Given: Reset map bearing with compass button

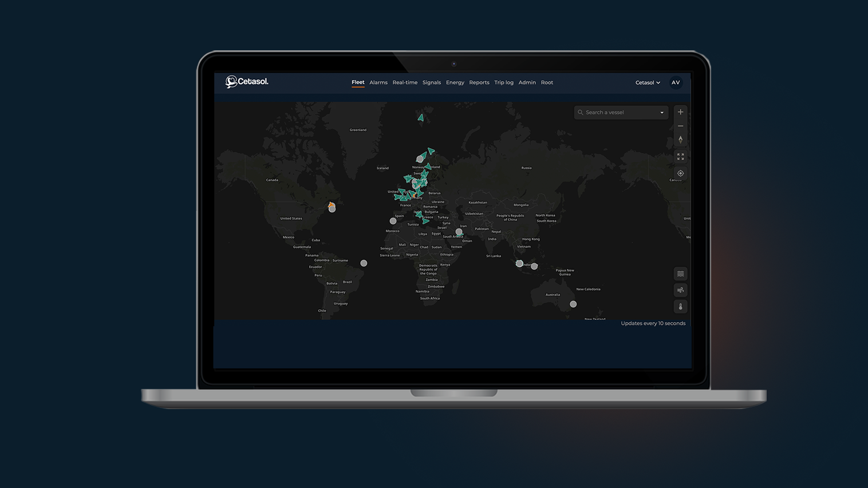Looking at the screenshot, I should coord(680,140).
